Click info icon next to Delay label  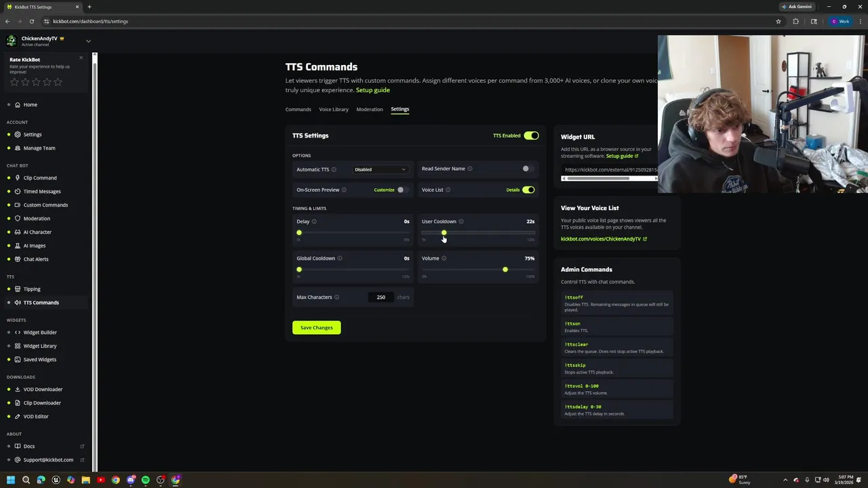(314, 222)
